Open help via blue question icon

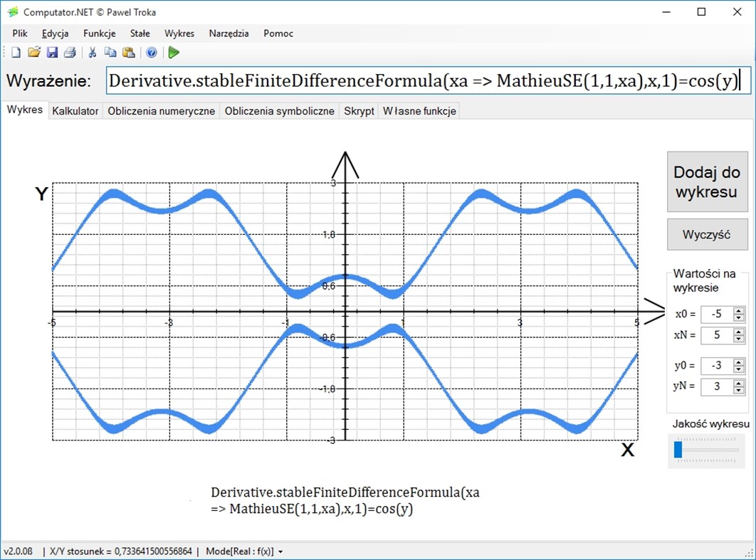[x=152, y=53]
